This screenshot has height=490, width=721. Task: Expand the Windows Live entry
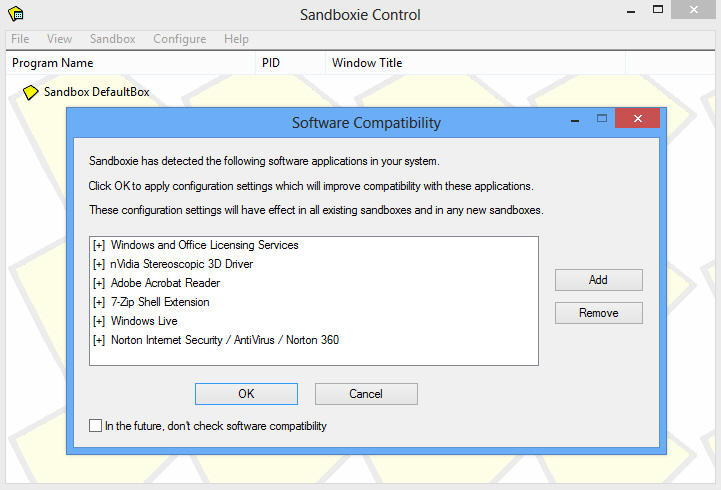click(x=99, y=321)
